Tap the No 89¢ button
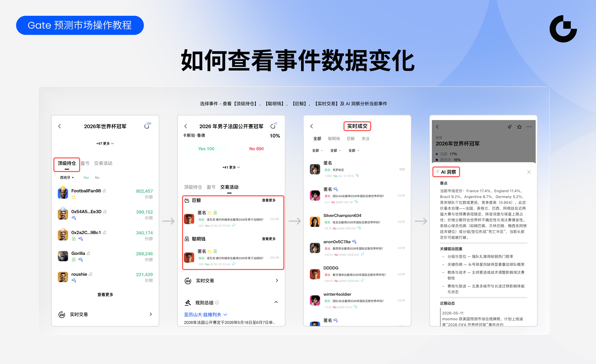Image resolution: width=596 pixels, height=364 pixels. coord(257,148)
